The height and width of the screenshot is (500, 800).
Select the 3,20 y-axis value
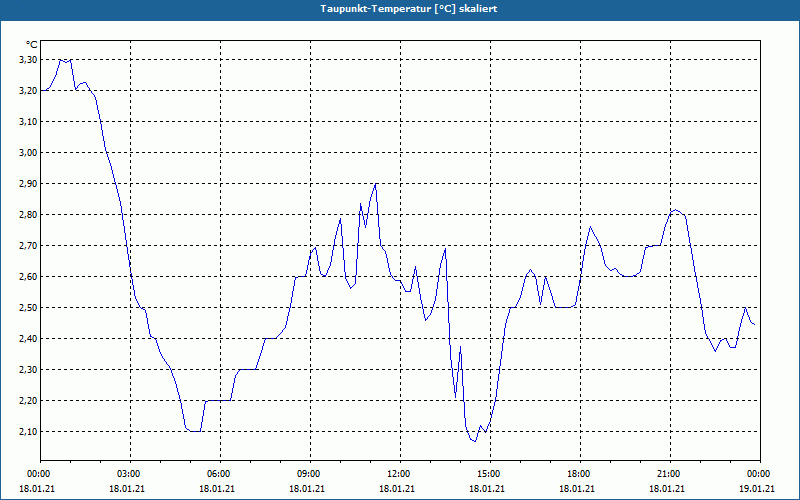click(x=28, y=91)
